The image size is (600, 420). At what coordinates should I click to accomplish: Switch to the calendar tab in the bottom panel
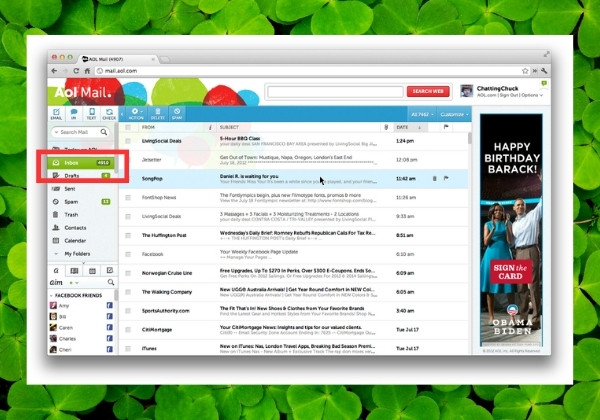coord(92,270)
